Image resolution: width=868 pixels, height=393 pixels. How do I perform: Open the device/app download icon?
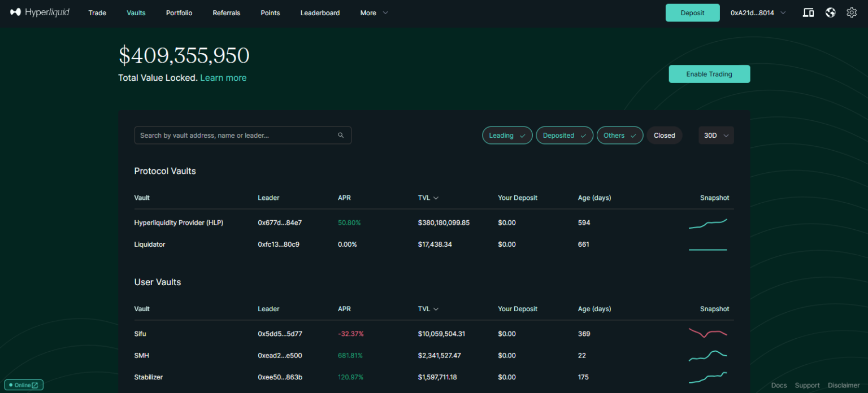point(808,12)
